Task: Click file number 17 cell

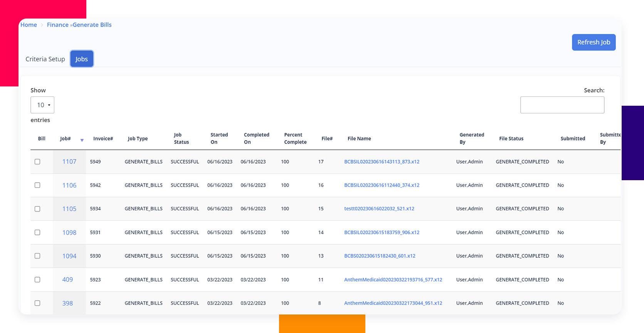Action: [x=321, y=162]
